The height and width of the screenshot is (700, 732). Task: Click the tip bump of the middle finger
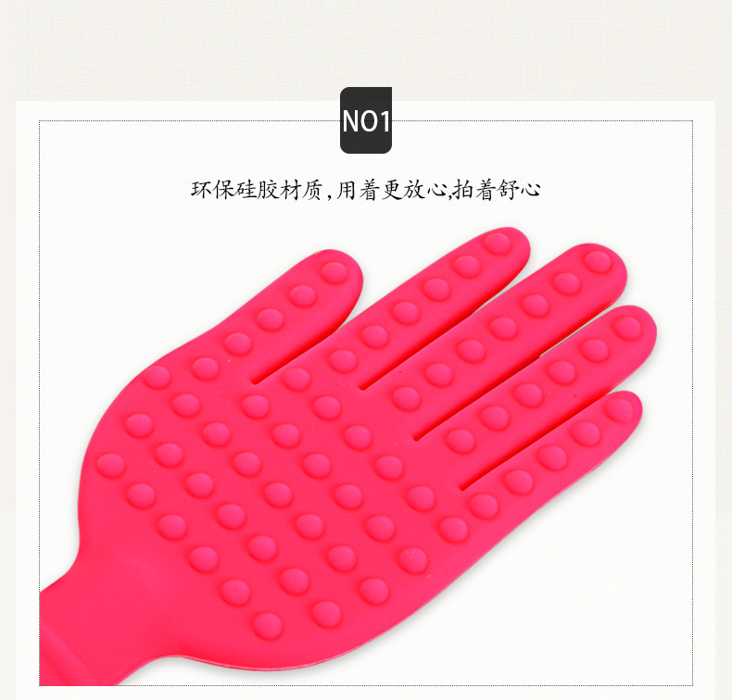598,262
